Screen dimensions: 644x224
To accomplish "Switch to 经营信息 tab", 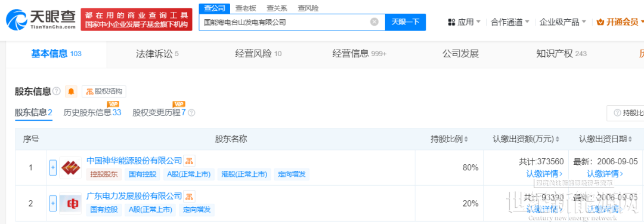I will pos(360,54).
